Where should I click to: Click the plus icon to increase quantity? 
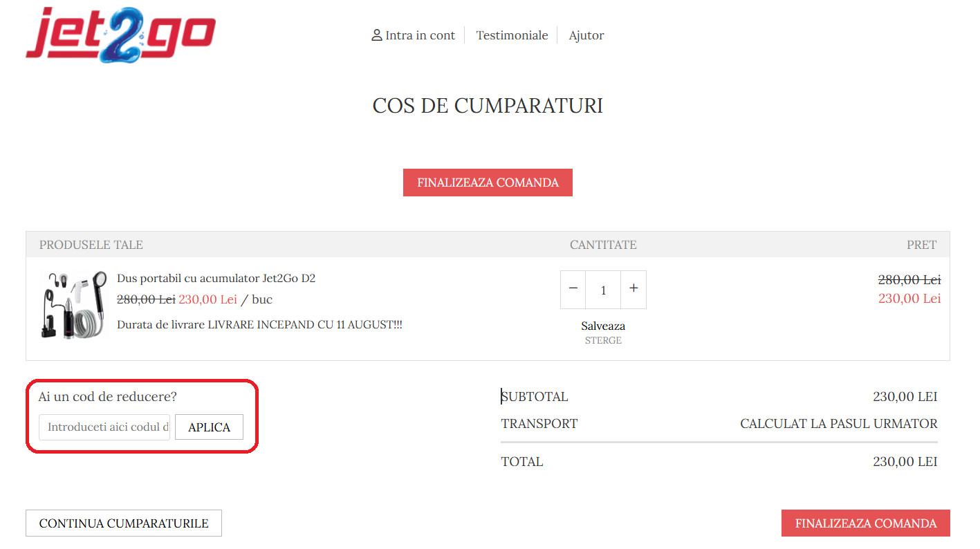[x=633, y=289]
